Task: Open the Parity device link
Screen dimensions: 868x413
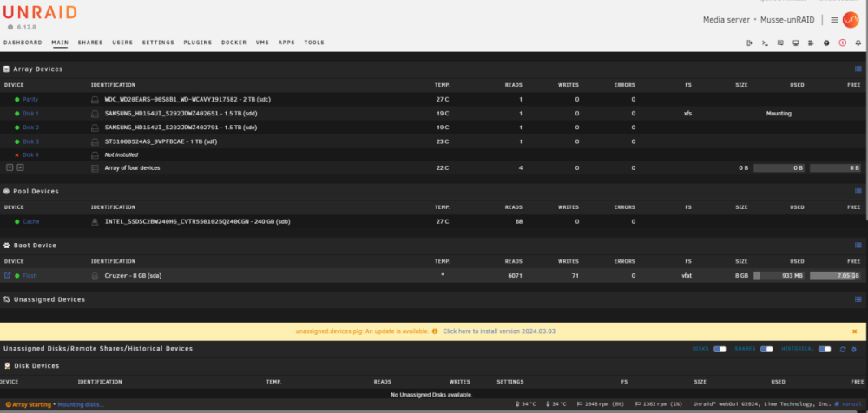Action: tap(30, 100)
